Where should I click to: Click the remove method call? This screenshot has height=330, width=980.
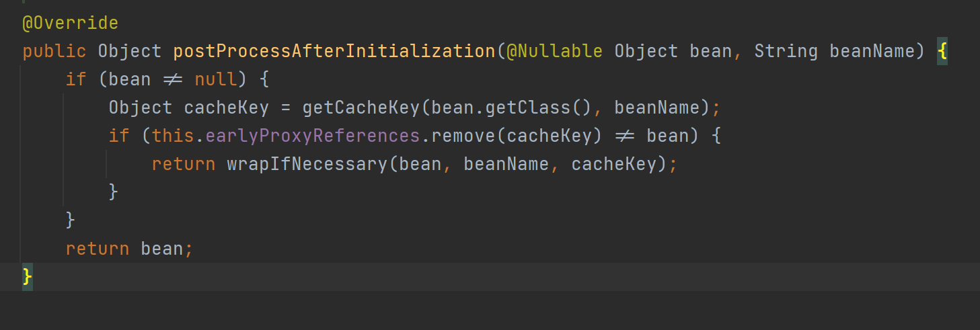463,136
